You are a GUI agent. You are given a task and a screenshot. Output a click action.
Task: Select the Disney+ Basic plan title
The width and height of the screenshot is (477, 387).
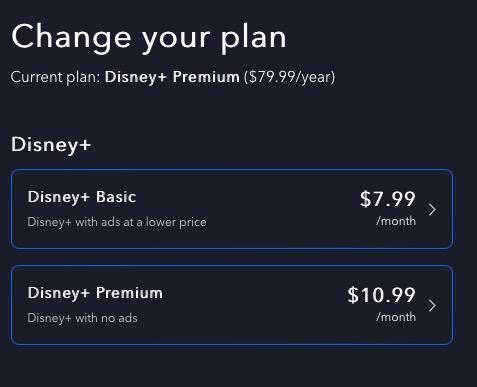click(x=82, y=197)
